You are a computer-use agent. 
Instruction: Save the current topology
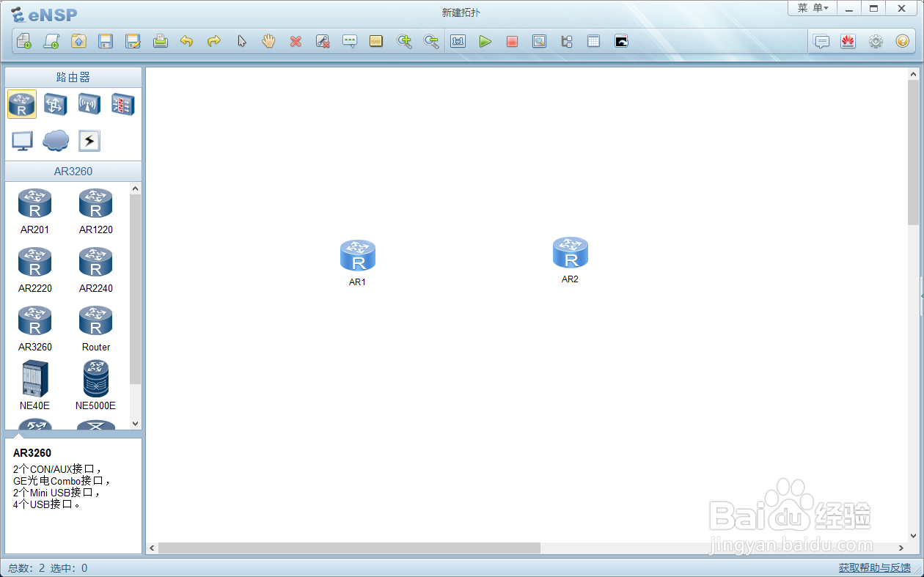point(106,42)
